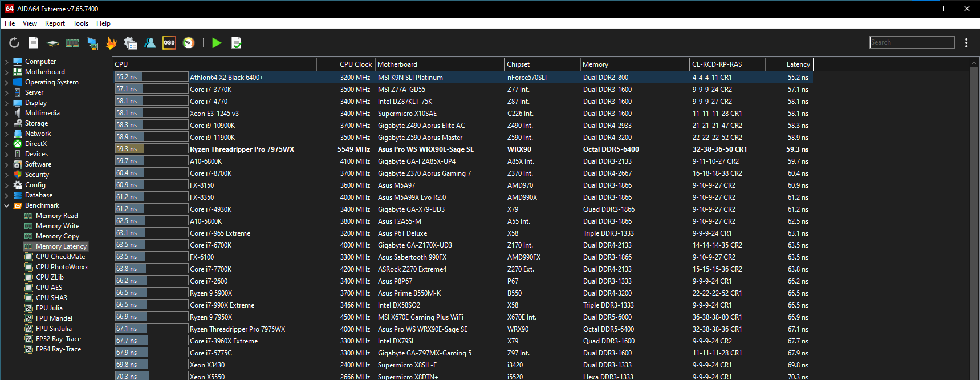Open the three-dot options menu

(966, 43)
